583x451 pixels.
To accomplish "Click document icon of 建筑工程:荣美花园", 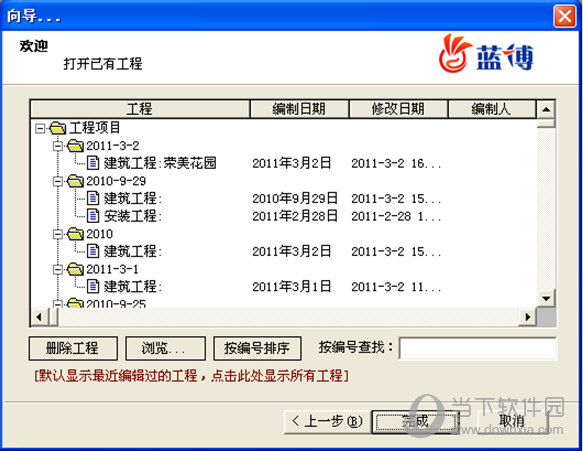I will (x=93, y=162).
